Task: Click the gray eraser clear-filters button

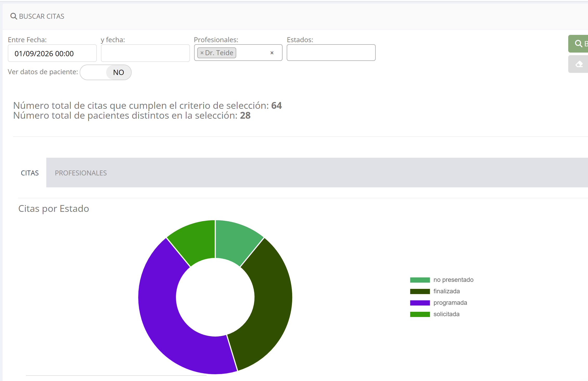Action: tap(578, 64)
